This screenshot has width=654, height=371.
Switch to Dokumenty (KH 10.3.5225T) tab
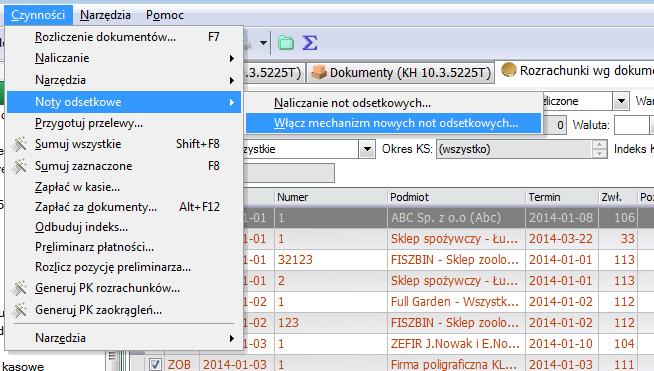click(x=401, y=73)
